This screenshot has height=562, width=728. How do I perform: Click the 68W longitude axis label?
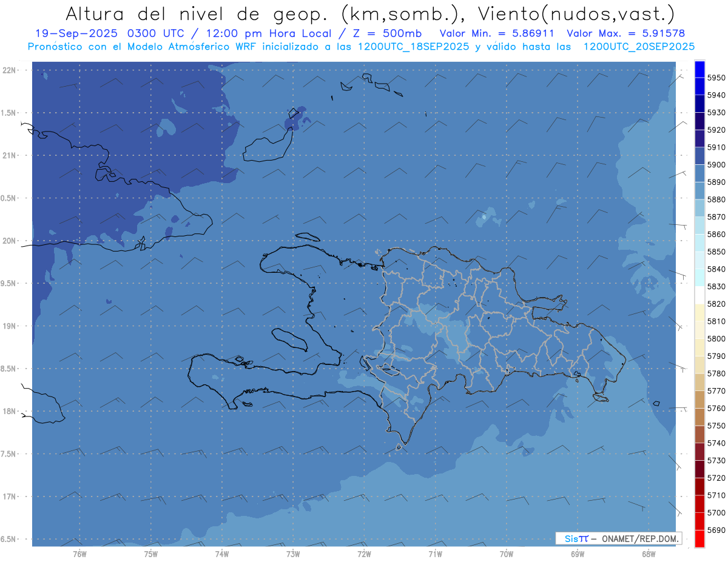648,554
